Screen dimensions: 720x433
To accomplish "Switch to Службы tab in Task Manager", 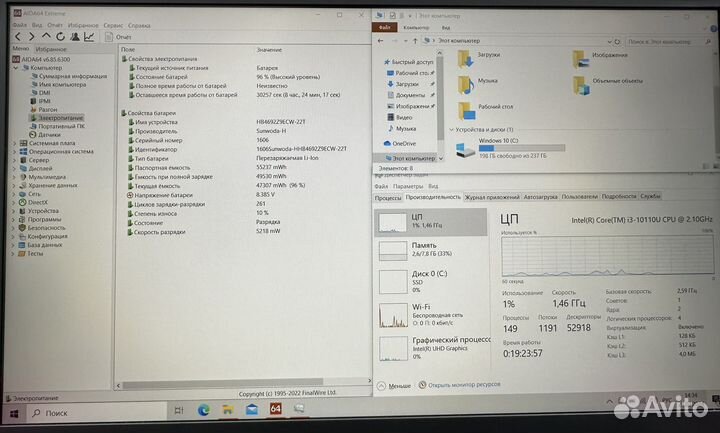I will coord(650,196).
